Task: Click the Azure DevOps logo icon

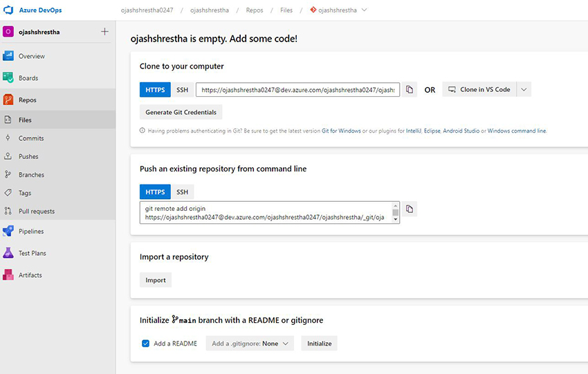Action: (9, 11)
